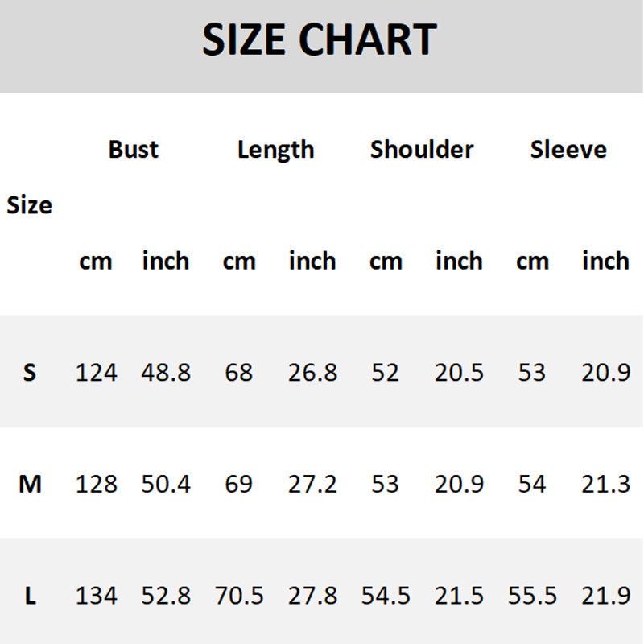Select the 26.8 inch length cell

tap(312, 373)
